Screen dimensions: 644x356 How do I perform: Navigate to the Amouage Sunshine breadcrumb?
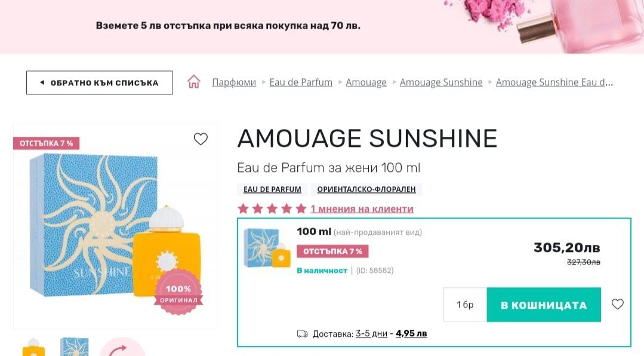[x=441, y=82]
